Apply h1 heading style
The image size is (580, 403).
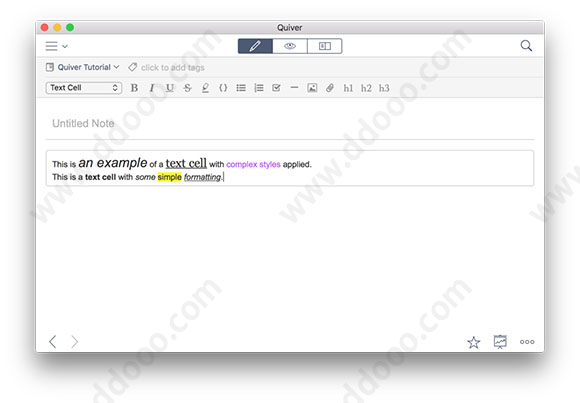[x=348, y=88]
